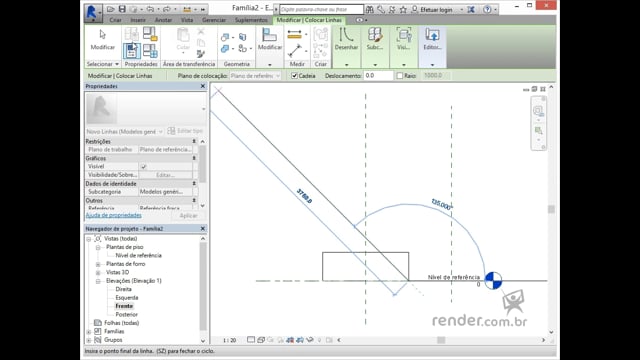Click the Propriedades palette icon in ribbon
Image resolution: width=640 pixels, height=360 pixels.
(x=132, y=51)
